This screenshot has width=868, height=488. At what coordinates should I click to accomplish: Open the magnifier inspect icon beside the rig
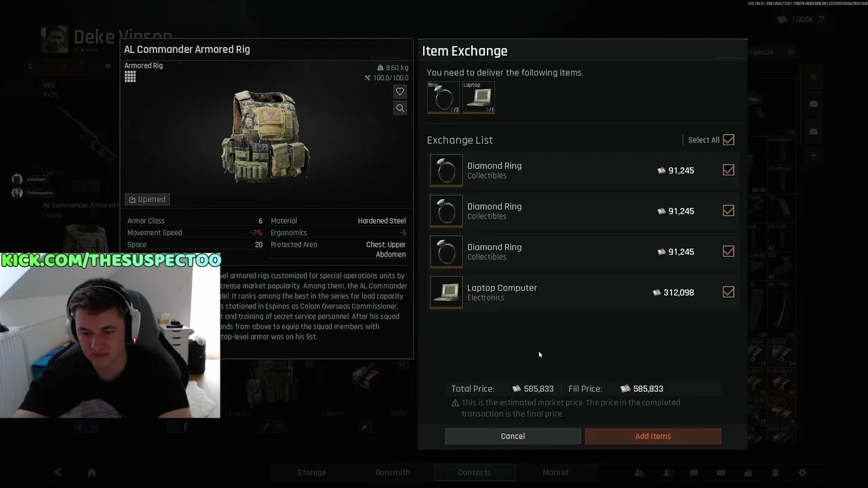point(400,108)
